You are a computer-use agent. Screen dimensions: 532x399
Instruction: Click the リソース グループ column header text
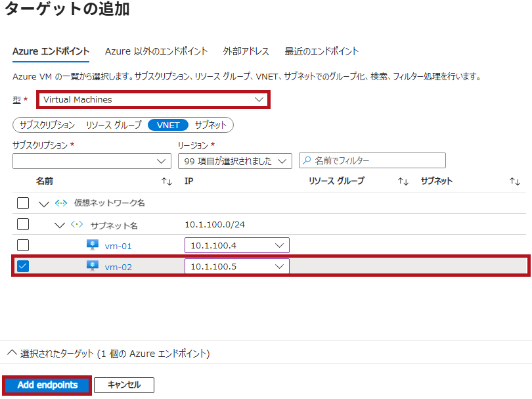336,181
